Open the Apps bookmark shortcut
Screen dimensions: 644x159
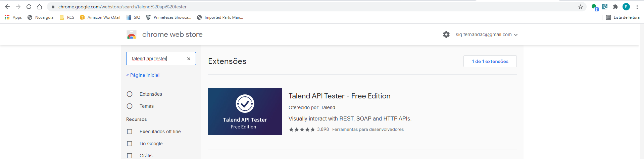coord(13,17)
